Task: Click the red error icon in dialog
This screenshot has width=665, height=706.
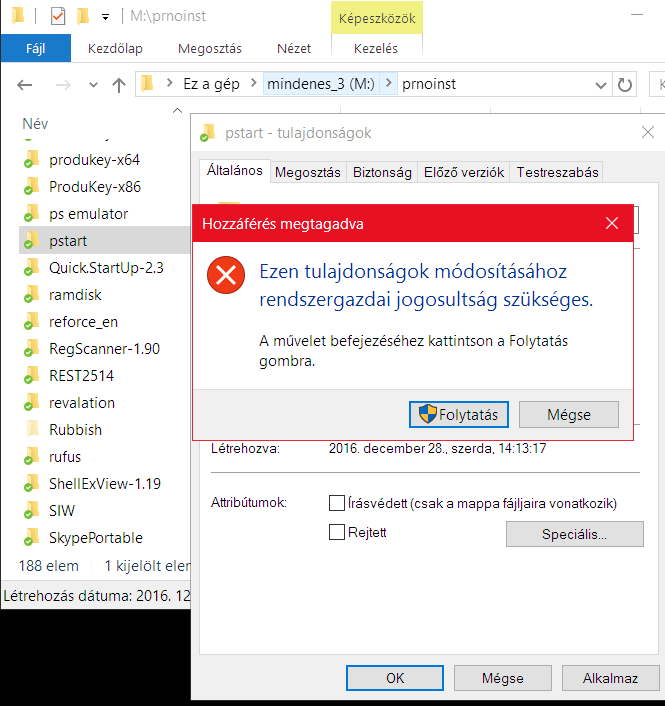Action: 226,275
